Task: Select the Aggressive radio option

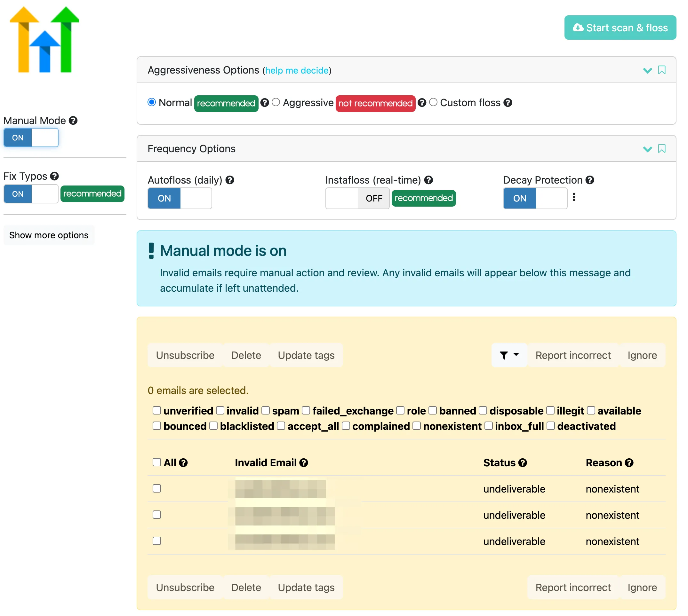Action: [276, 102]
